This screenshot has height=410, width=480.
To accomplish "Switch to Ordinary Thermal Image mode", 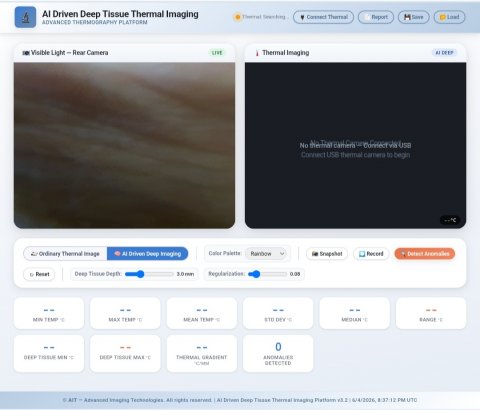I will (65, 254).
